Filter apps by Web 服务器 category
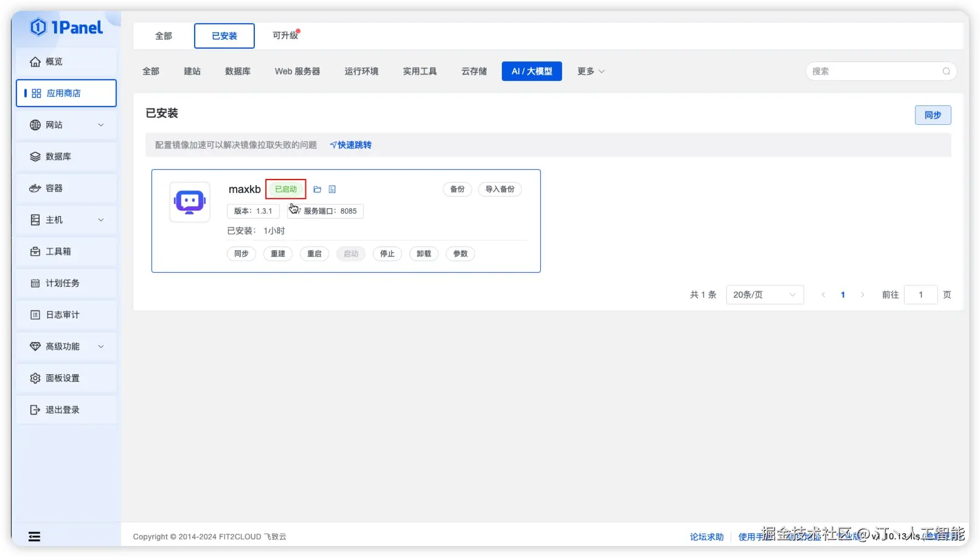Image resolution: width=980 pixels, height=557 pixels. (297, 71)
